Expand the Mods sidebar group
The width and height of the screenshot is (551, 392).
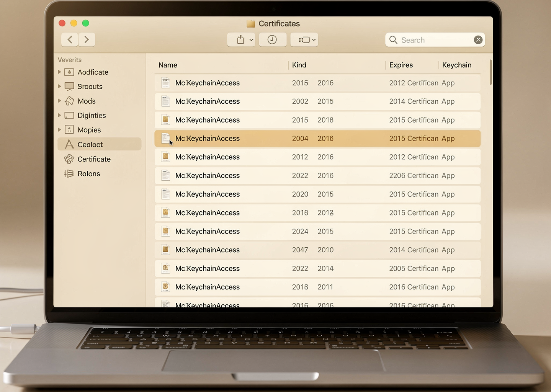59,101
